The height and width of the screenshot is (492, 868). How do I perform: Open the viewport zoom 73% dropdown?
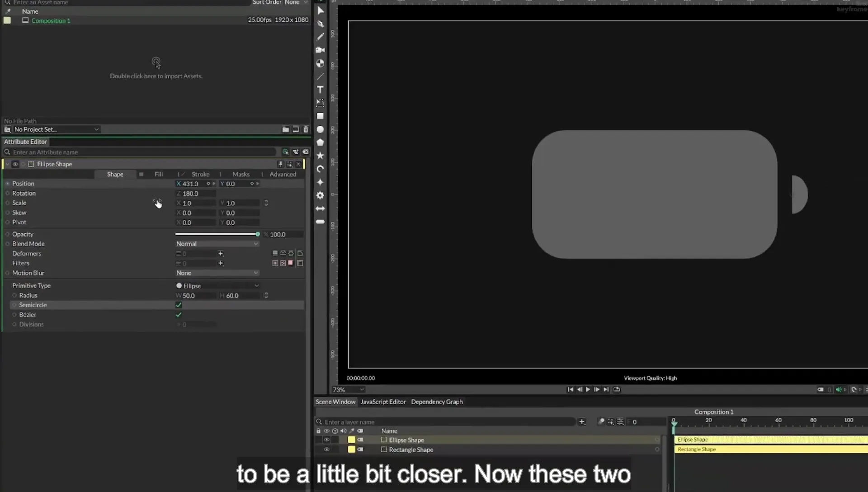tap(348, 389)
